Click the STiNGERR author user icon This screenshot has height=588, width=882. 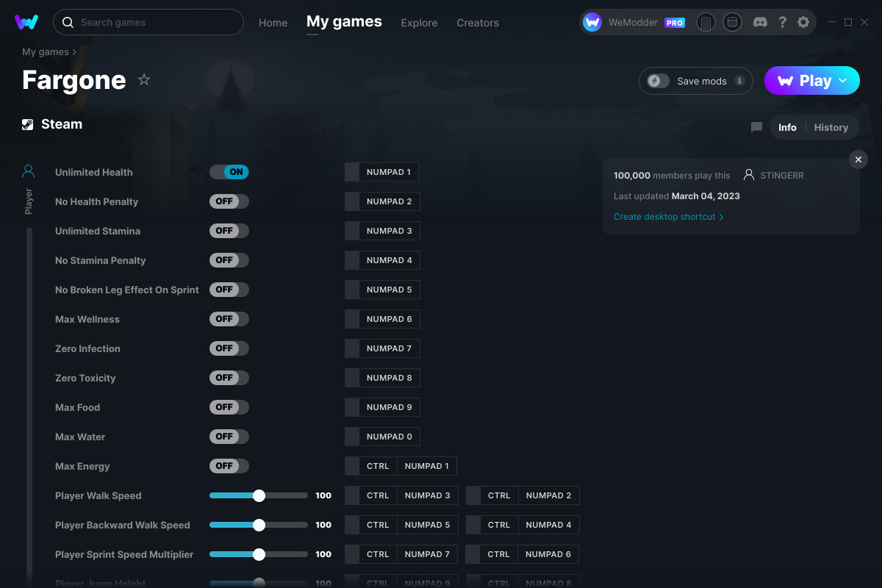click(x=749, y=175)
